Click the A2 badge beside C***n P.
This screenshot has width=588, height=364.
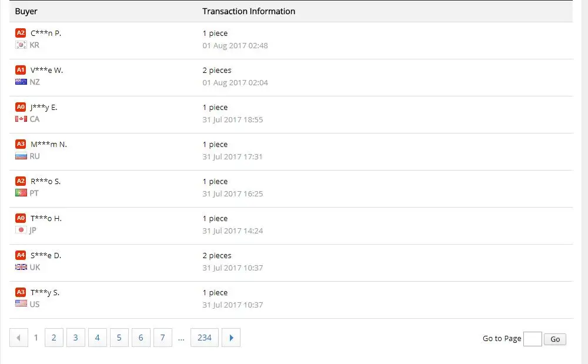21,33
